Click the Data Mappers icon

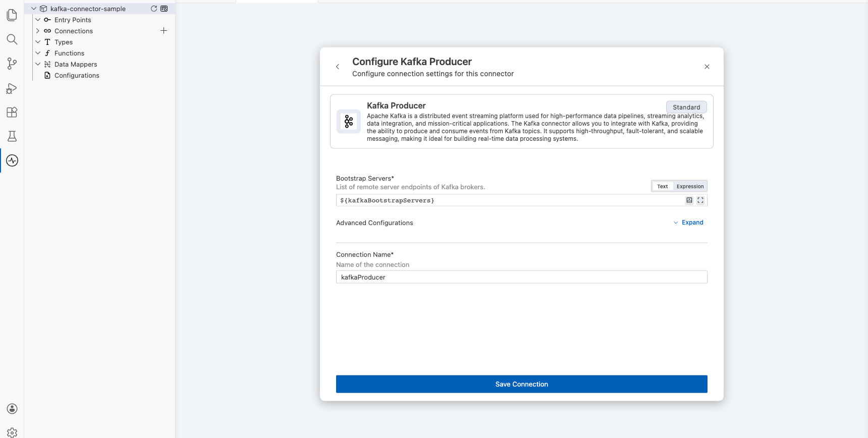(x=47, y=64)
